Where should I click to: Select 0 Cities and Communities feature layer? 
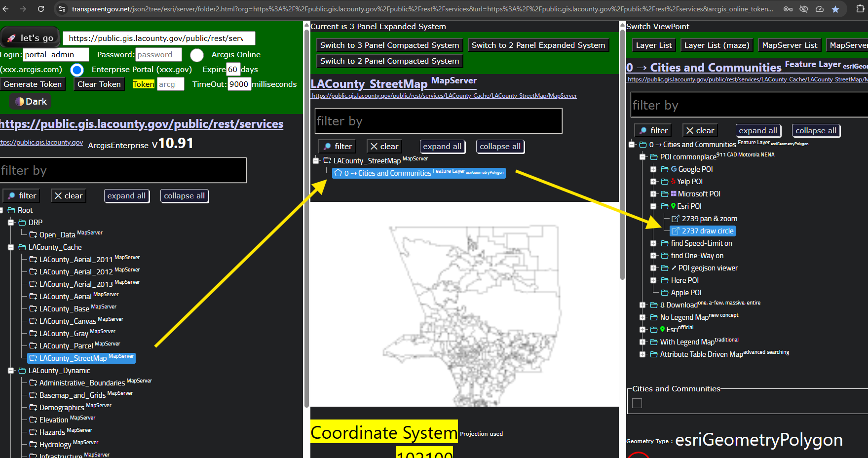[x=419, y=173]
